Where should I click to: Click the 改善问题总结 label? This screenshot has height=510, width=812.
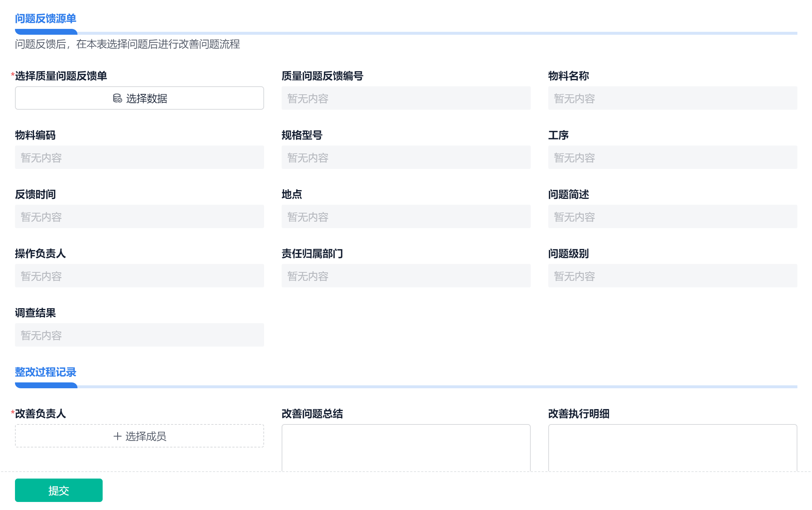point(312,414)
